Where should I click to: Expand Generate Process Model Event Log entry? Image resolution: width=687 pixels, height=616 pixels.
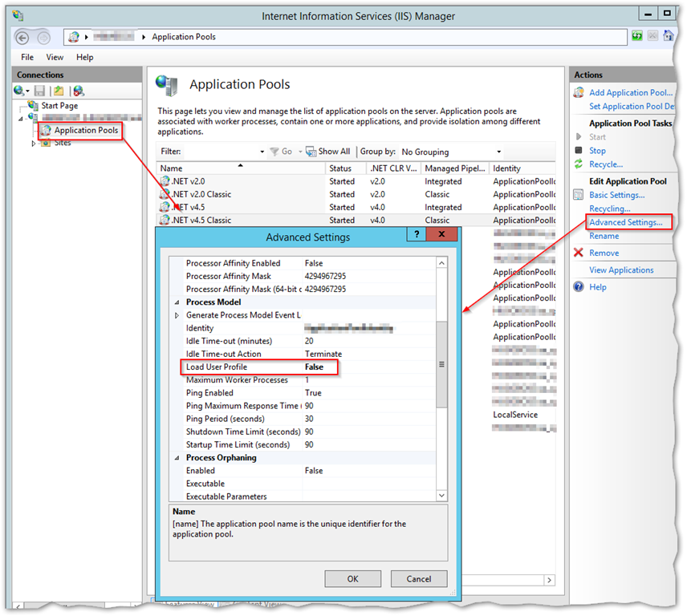point(177,315)
